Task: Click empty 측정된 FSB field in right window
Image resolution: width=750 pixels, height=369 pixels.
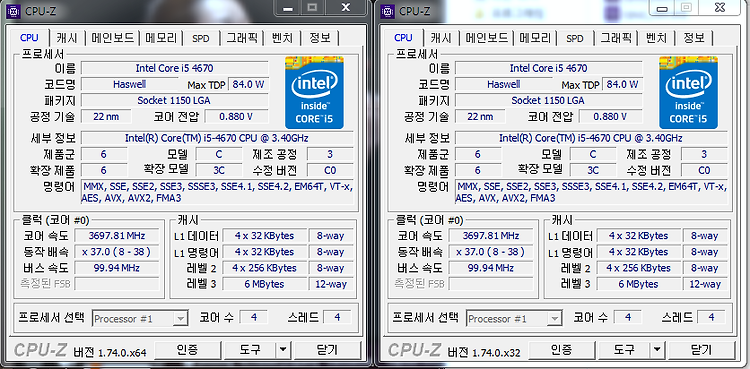Action: pos(491,284)
